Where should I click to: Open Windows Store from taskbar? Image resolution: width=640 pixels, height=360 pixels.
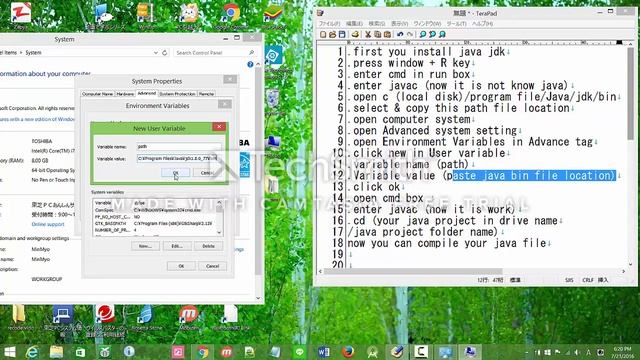click(80, 352)
